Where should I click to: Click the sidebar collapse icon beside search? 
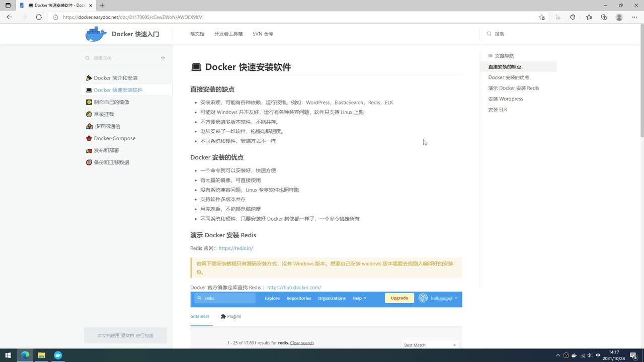click(163, 58)
